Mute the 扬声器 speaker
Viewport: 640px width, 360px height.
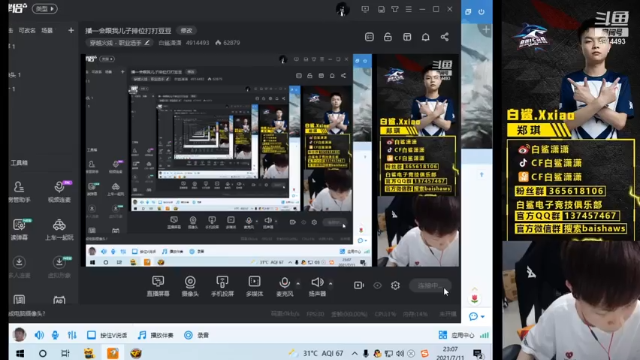tap(317, 286)
